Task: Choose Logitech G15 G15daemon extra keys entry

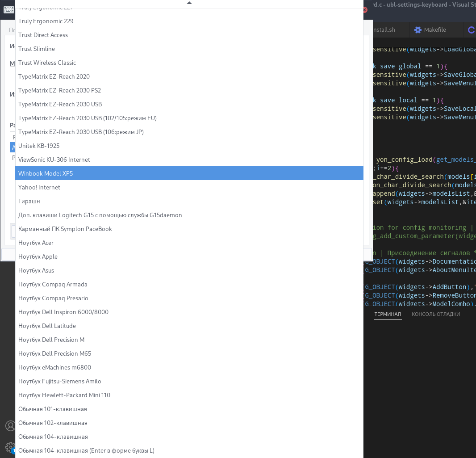Action: click(189, 215)
